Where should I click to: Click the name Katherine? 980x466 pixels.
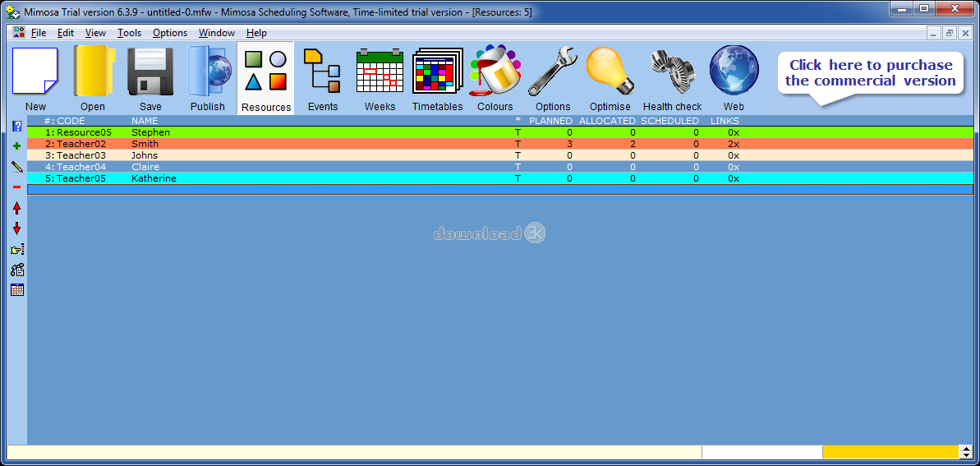point(154,178)
